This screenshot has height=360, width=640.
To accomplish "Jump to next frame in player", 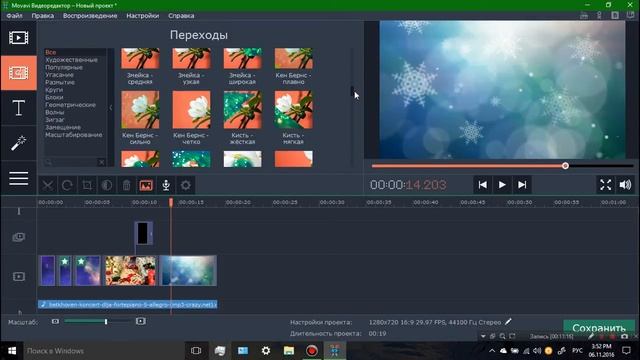I will coord(522,185).
